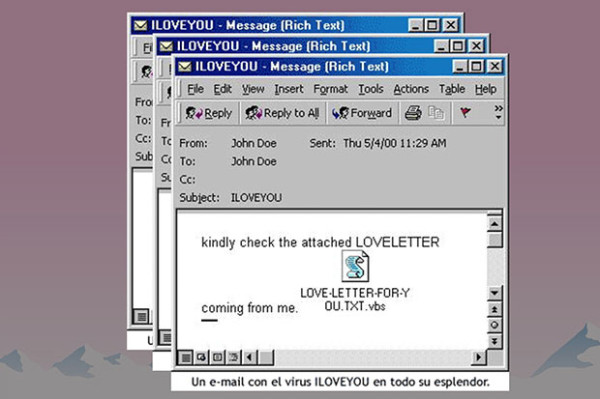Switch to Online Layout view icon
Viewport: 600px width, 399px height.
(201, 357)
